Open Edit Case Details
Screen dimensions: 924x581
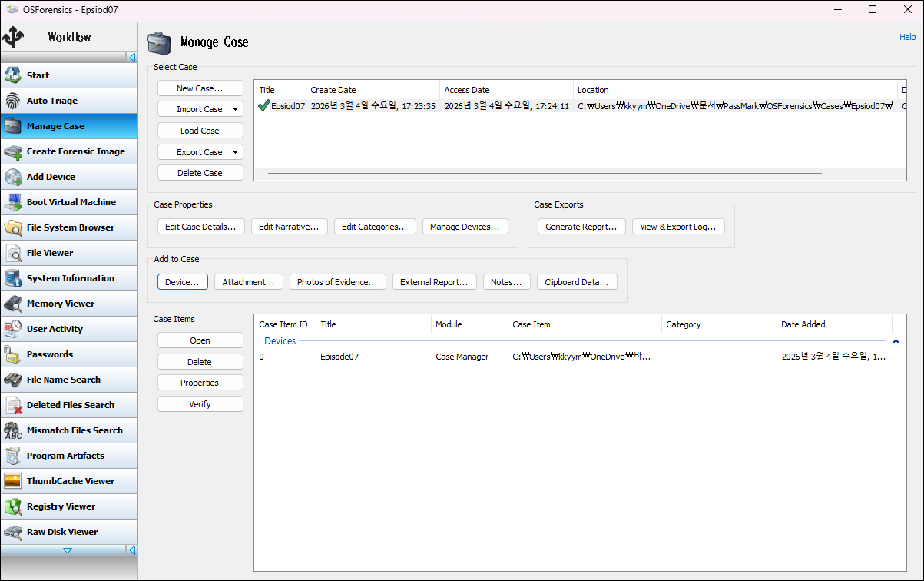tap(201, 227)
